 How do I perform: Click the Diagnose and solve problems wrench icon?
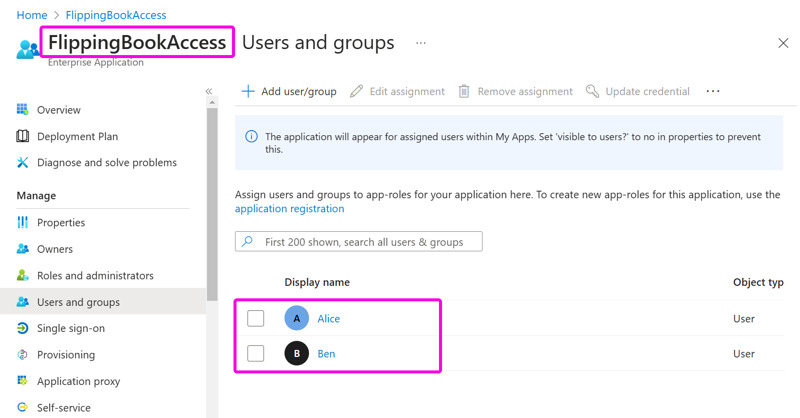(x=22, y=162)
